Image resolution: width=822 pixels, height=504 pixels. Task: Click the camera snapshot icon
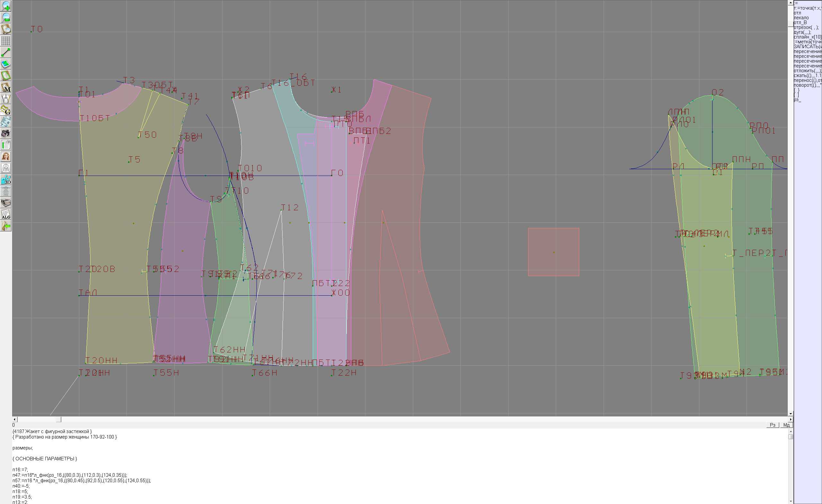coord(6,134)
